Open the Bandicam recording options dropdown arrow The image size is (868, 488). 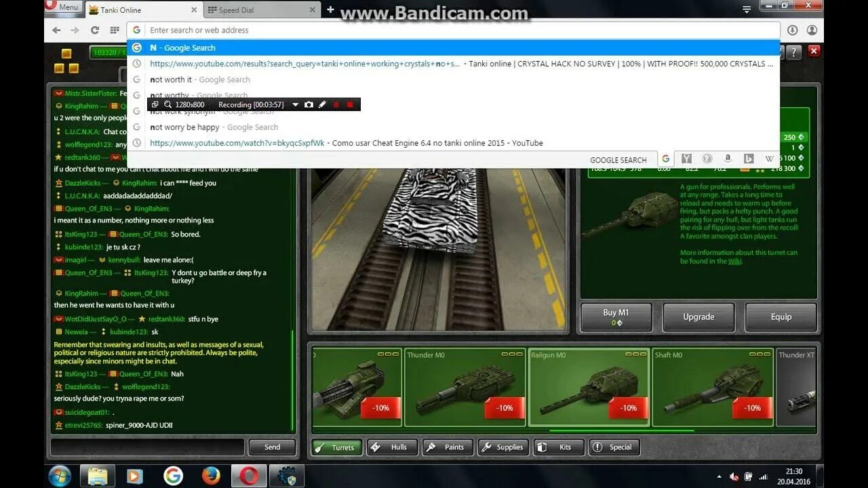pyautogui.click(x=295, y=104)
